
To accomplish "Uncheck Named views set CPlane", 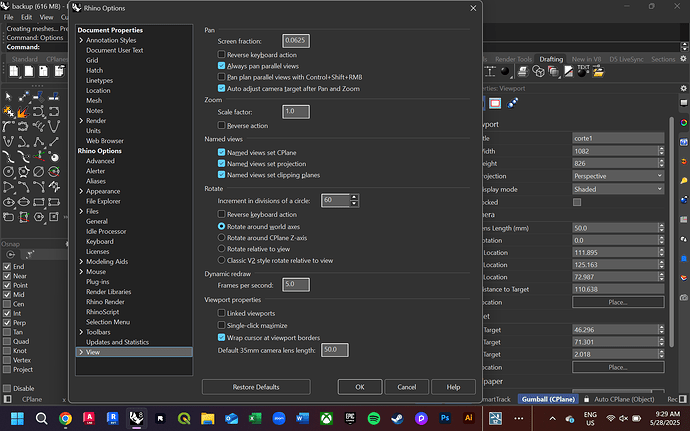I will click(x=221, y=152).
